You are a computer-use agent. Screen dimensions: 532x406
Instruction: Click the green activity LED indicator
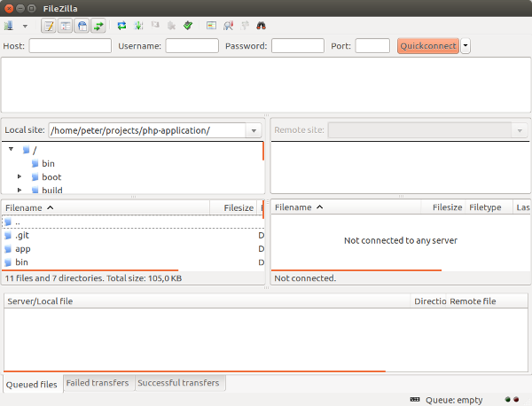pyautogui.click(x=507, y=399)
